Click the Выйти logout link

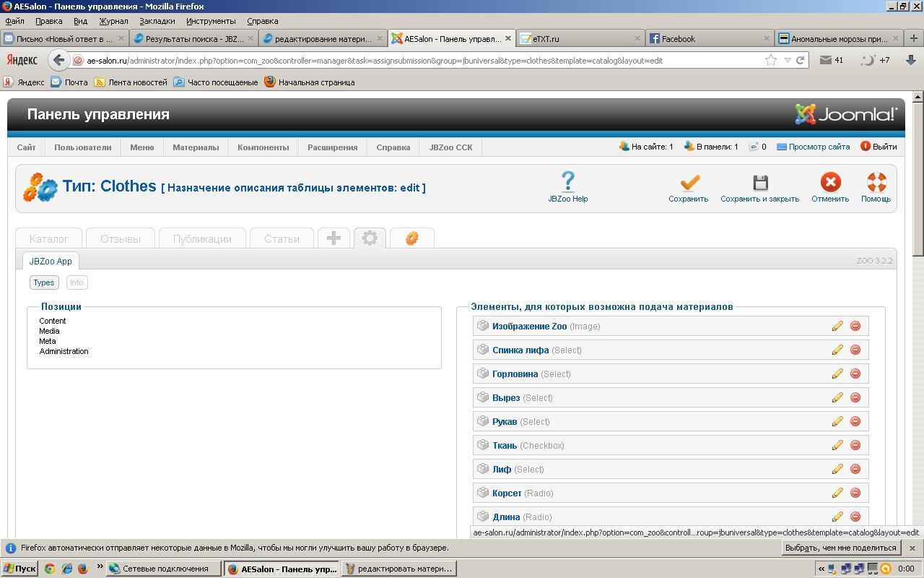coord(884,147)
